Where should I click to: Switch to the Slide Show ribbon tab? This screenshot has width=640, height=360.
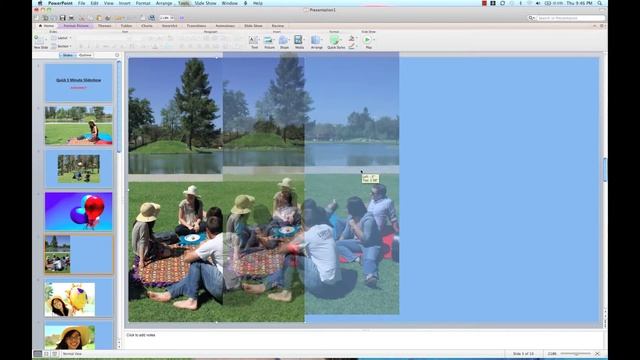coord(253,26)
